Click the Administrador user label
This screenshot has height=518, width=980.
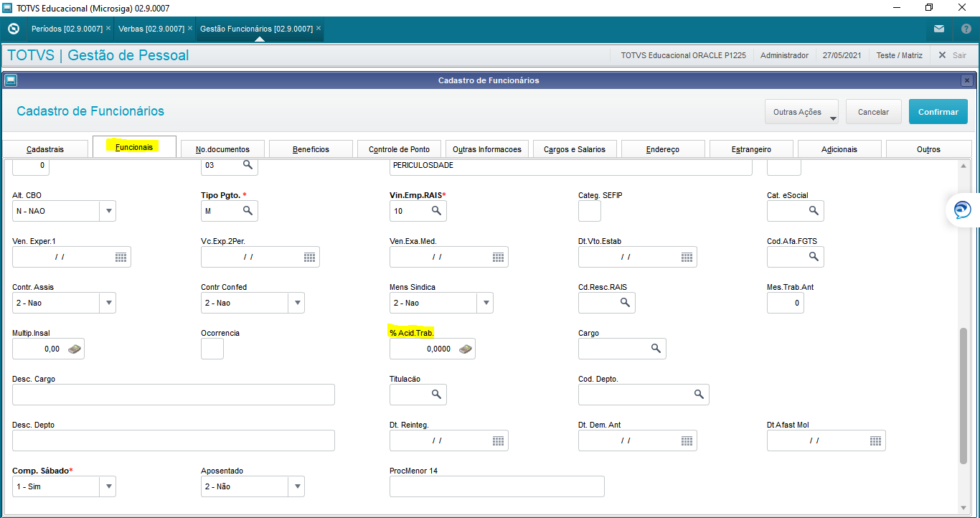[x=784, y=55]
